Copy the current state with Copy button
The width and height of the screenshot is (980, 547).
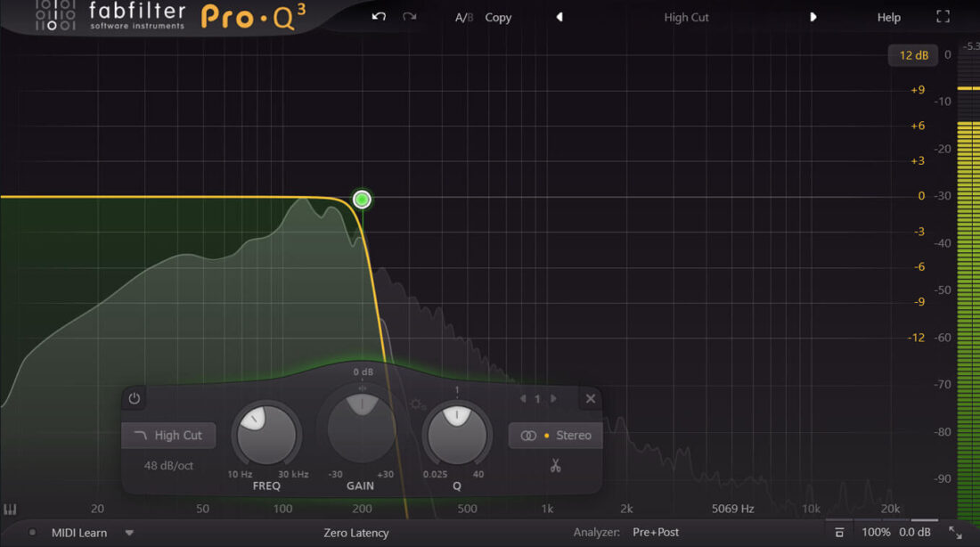pos(498,18)
